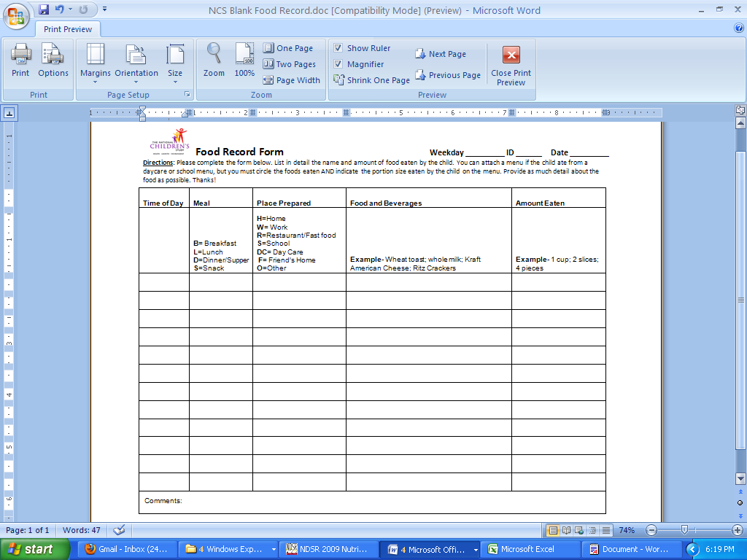Click the Shrink One Page button
Image resolution: width=747 pixels, height=560 pixels.
371,80
